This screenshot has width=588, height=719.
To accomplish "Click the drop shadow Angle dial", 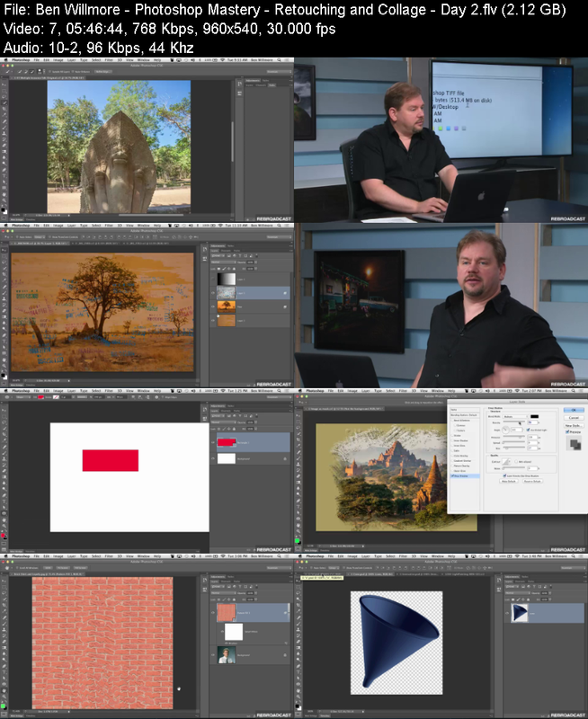I will click(505, 431).
